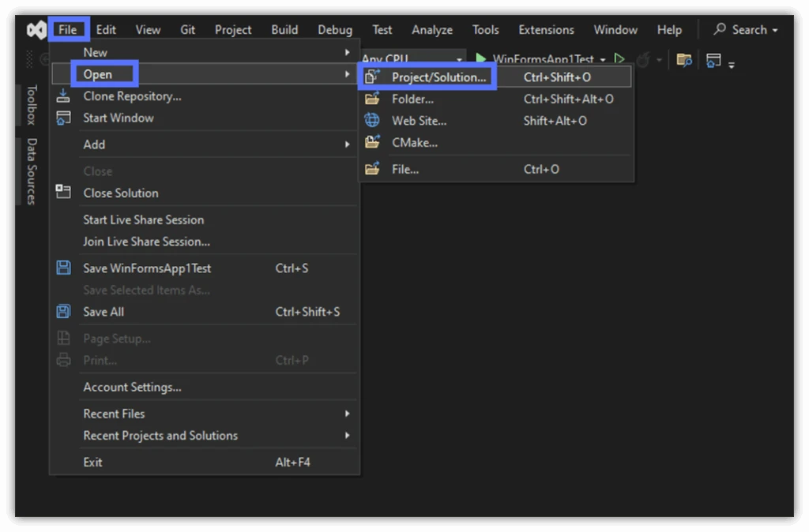
Task: Click the toolbar window layout icon
Action: [x=713, y=60]
